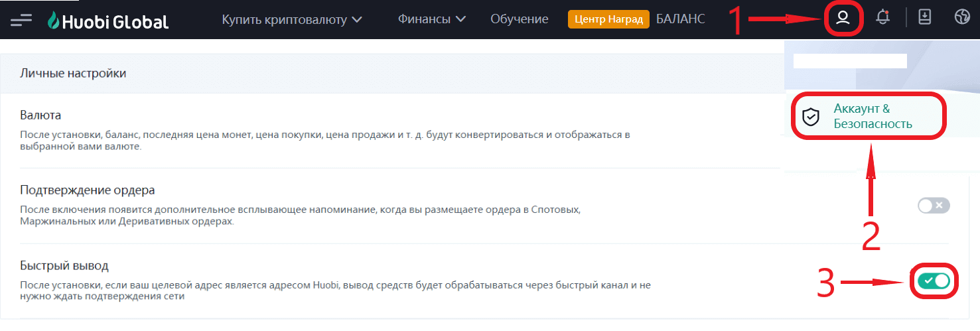Viewport: 980px width, 331px height.
Task: Expand the Купить криптовалюту dropdown
Action: tap(292, 19)
